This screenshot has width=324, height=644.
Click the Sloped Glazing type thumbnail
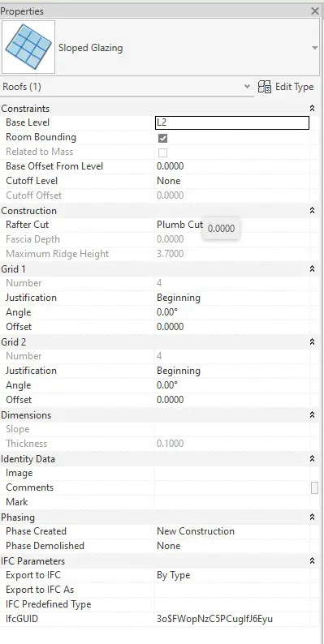(x=28, y=47)
